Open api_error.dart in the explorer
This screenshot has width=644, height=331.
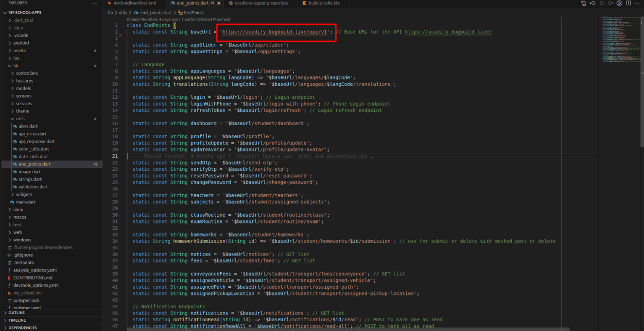pyautogui.click(x=33, y=134)
